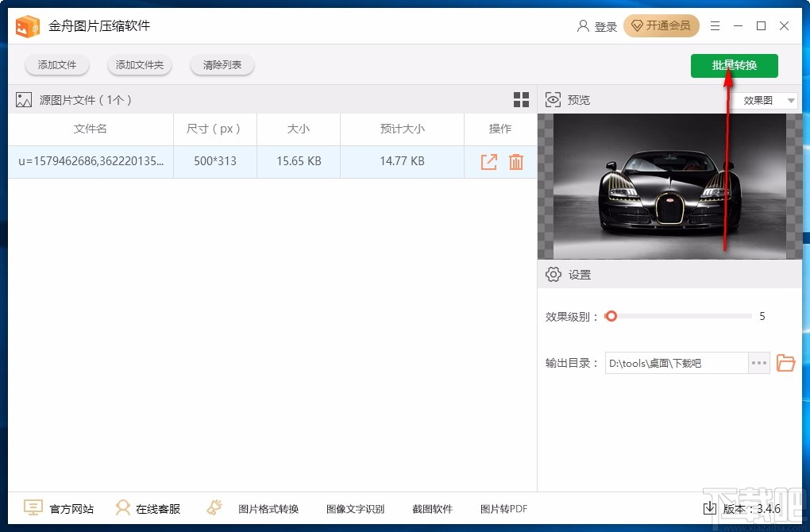The width and height of the screenshot is (810, 532).
Task: Open the image via the export icon under 操作
Action: click(x=488, y=161)
